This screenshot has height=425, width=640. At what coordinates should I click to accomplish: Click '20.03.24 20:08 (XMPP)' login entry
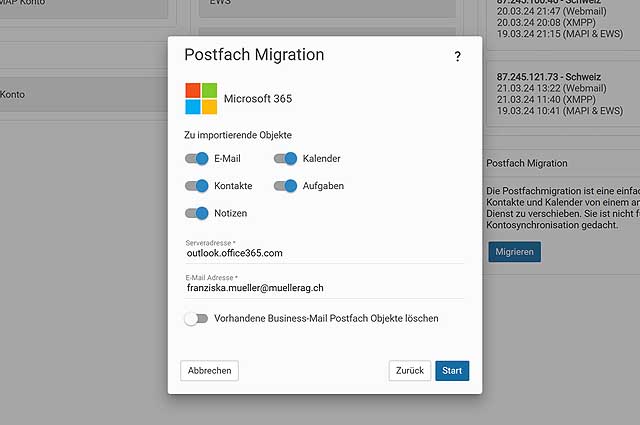(x=546, y=22)
